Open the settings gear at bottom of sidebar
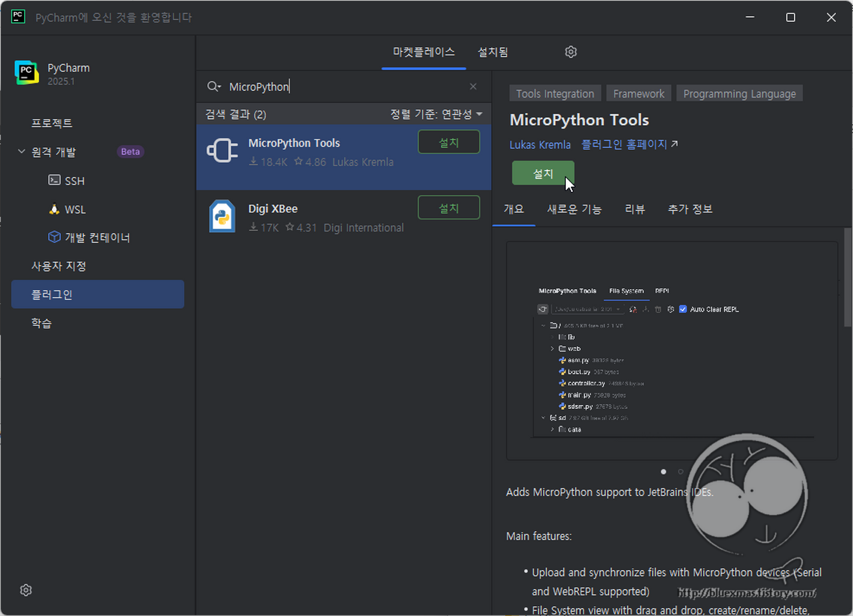853x616 pixels. (26, 590)
